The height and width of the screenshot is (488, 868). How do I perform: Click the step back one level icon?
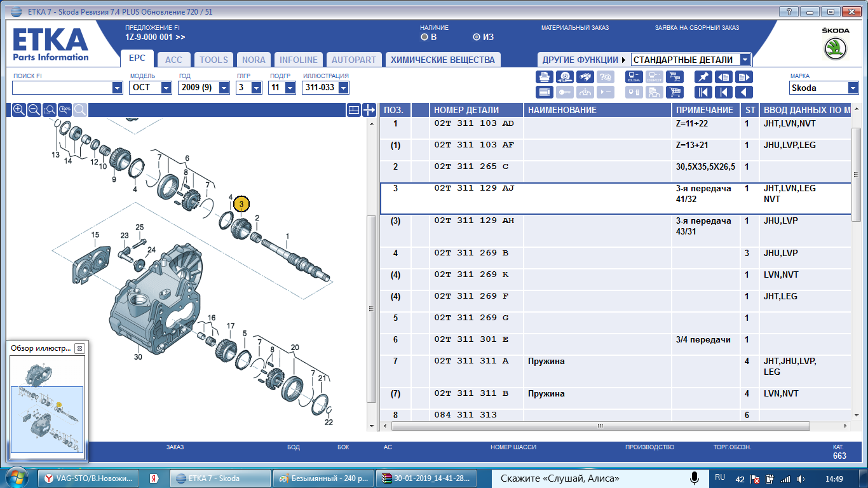(724, 92)
